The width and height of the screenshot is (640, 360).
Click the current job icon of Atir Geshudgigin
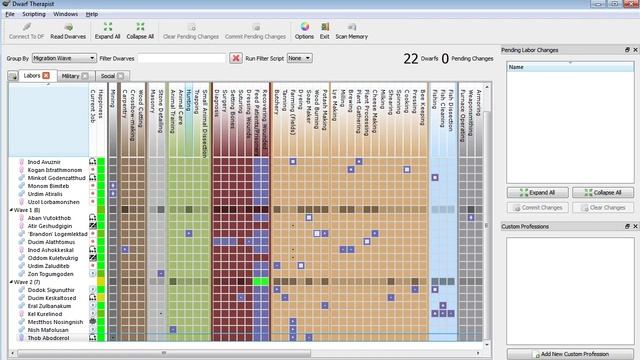tap(93, 226)
